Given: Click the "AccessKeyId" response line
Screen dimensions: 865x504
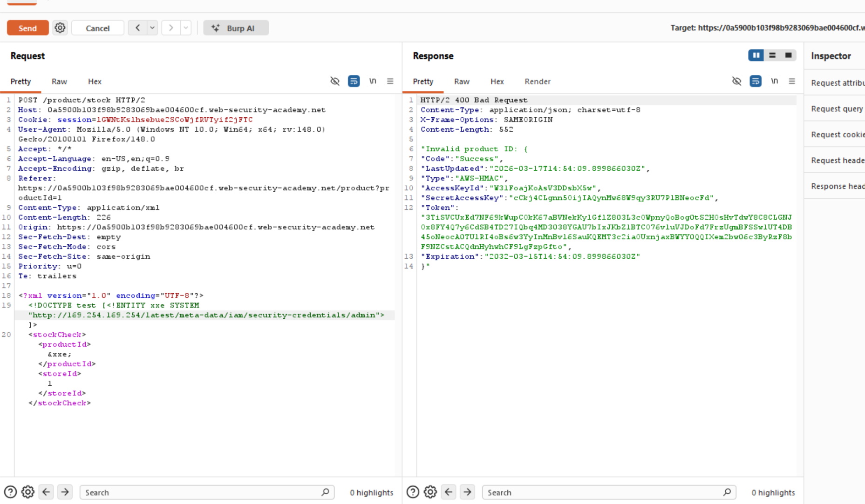Looking at the screenshot, I should [511, 188].
